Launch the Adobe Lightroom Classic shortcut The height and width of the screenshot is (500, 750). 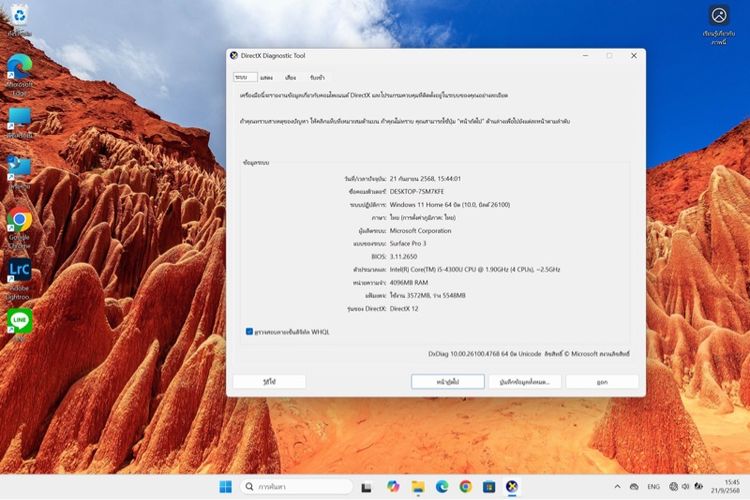(x=20, y=278)
